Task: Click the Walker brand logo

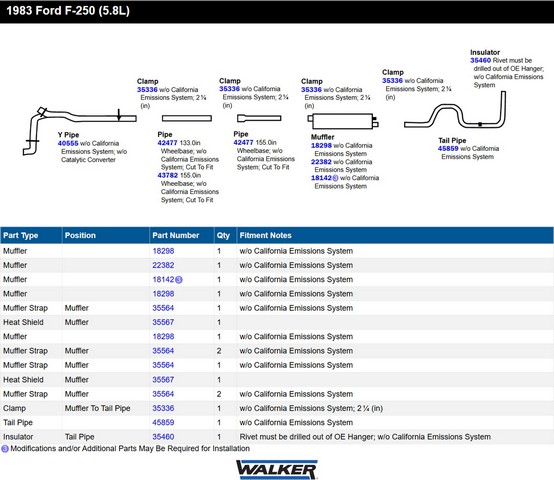Action: pos(277,469)
